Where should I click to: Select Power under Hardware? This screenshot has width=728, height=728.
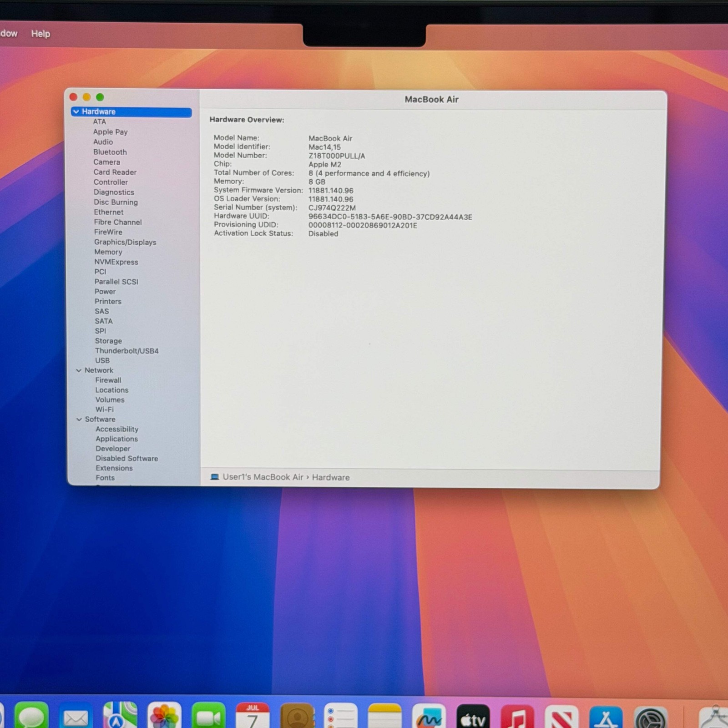pos(105,292)
